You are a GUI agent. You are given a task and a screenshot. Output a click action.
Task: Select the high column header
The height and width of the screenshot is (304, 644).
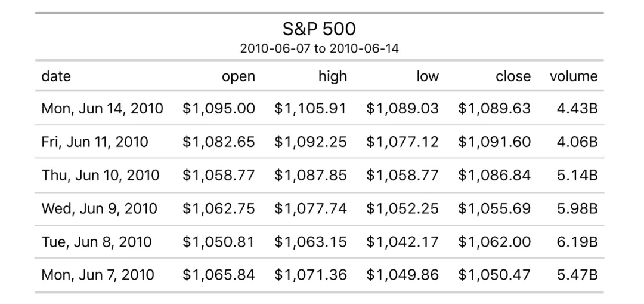click(x=332, y=76)
